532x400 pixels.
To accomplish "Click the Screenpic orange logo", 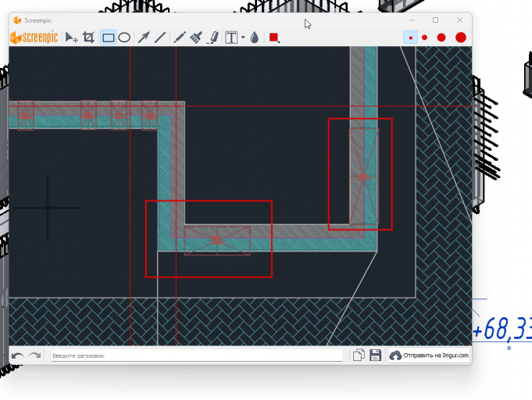I will click(x=34, y=37).
